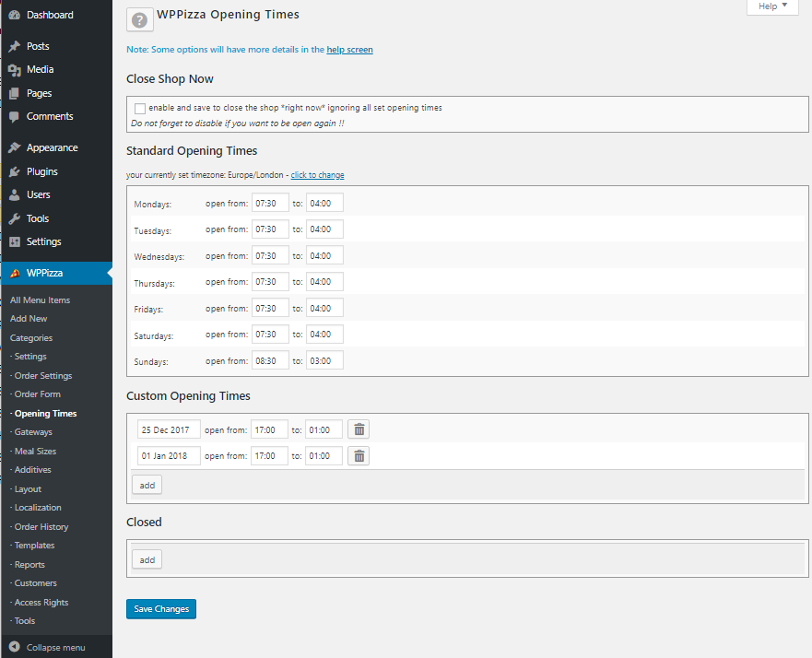Viewport: 812px width, 658px height.
Task: Click the Mondays open from time field
Action: [x=270, y=203]
